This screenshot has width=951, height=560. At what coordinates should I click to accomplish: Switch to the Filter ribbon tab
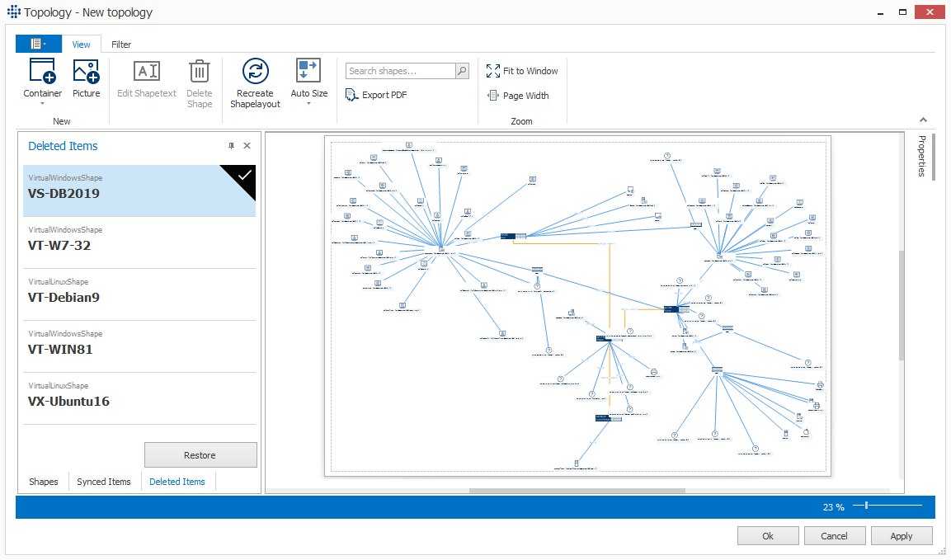click(x=121, y=45)
